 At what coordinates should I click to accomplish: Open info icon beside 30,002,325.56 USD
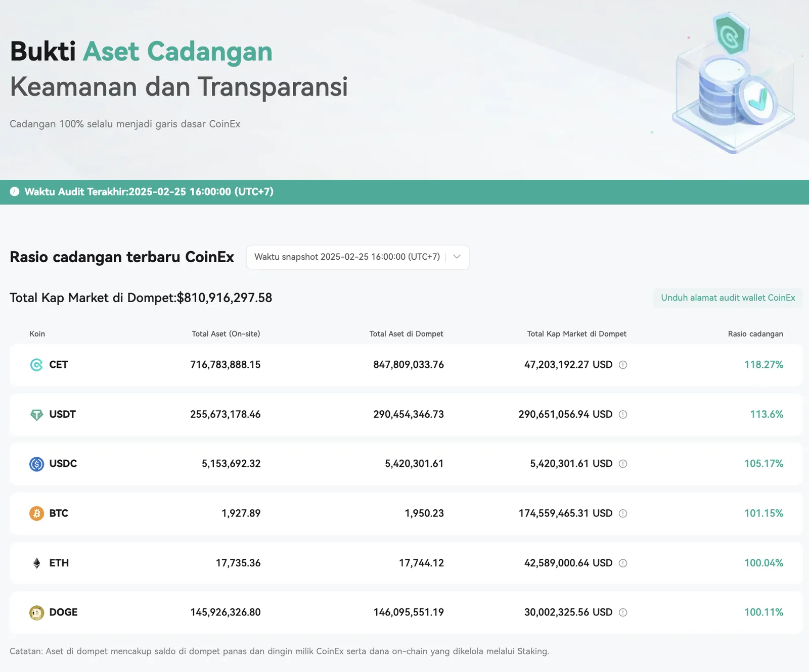click(623, 612)
